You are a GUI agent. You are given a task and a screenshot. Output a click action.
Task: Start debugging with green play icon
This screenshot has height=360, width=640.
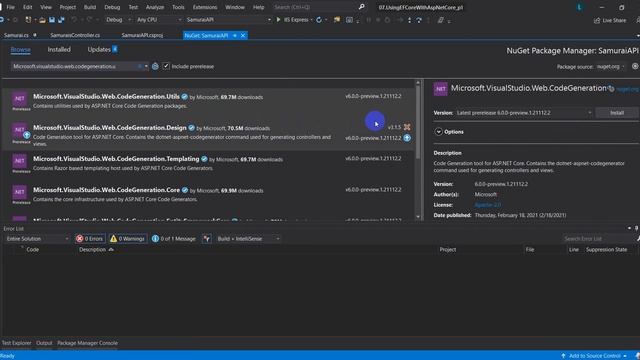(278, 20)
